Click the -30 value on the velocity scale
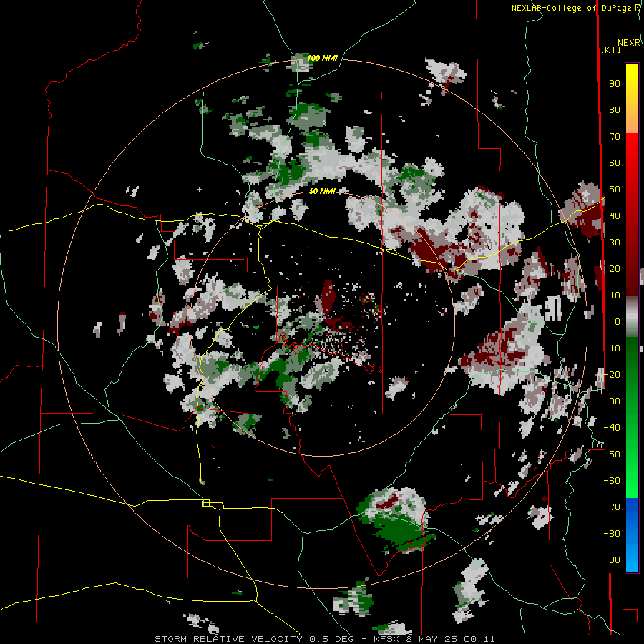Image resolution: width=644 pixels, height=644 pixels. click(612, 401)
